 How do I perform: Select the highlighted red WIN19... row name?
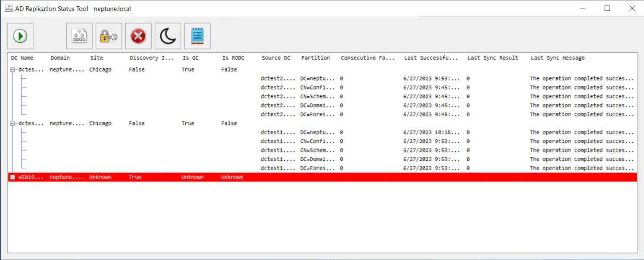click(31, 177)
